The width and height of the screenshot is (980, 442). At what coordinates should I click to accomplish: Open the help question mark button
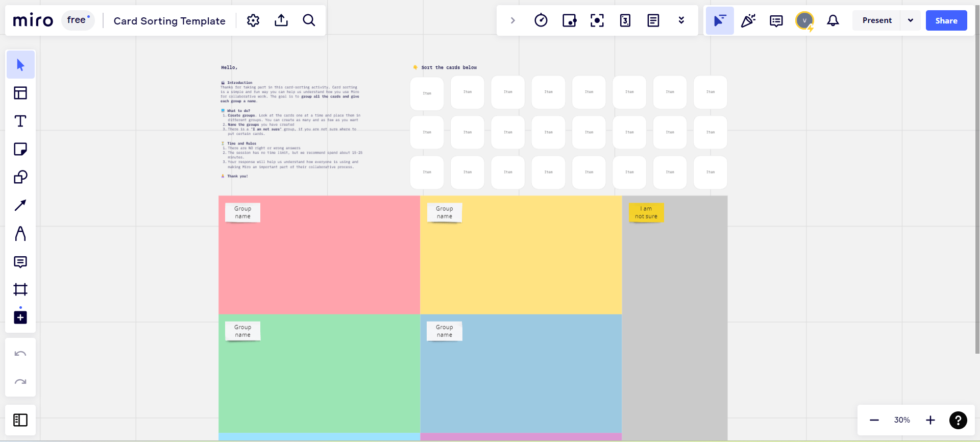(x=958, y=420)
